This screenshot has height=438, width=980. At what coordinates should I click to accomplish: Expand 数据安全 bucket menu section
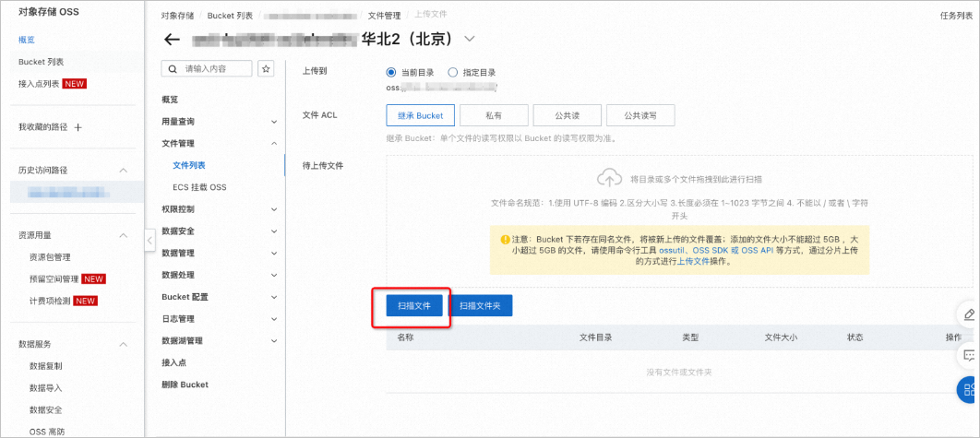click(274, 231)
